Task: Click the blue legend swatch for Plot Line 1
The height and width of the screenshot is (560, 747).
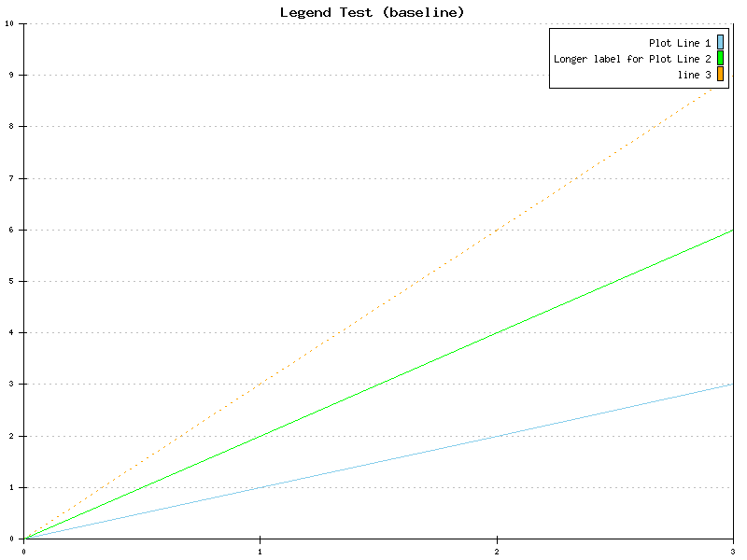Action: (x=720, y=42)
